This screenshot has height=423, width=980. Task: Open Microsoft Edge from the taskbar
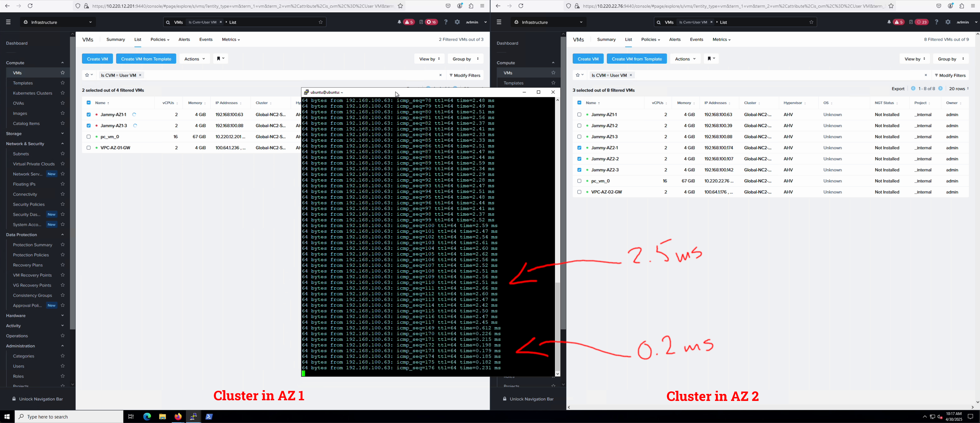(x=147, y=417)
